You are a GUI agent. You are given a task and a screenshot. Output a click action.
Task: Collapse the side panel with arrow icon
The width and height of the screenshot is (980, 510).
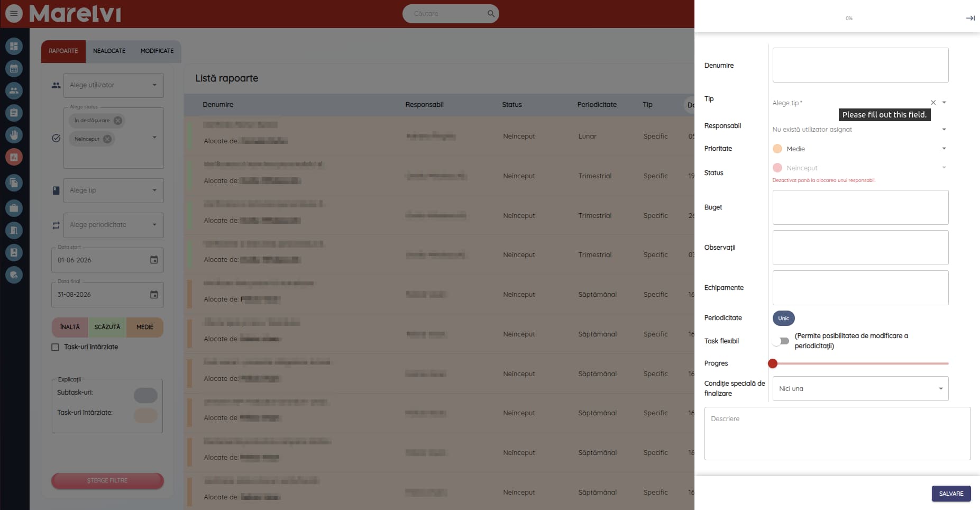(970, 18)
